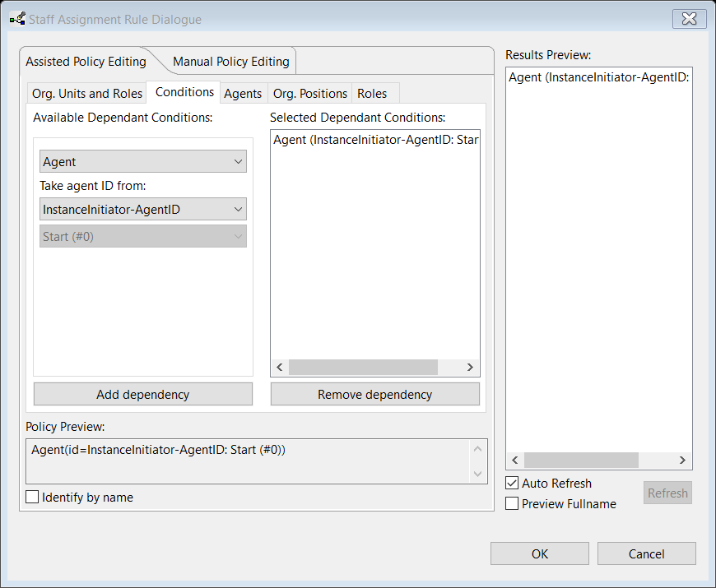
Task: Click the Remove dependency button
Action: point(374,395)
